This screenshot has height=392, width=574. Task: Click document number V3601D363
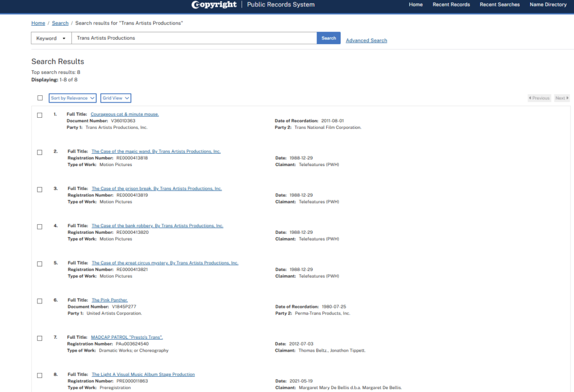click(123, 121)
